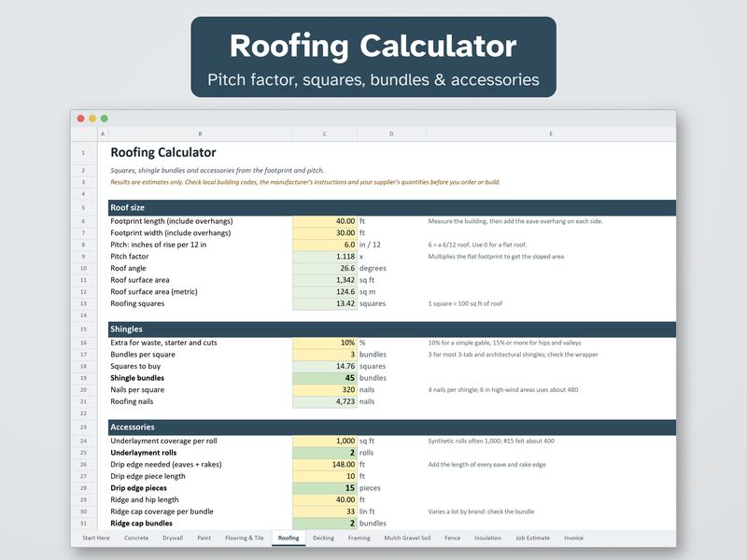
Task: Open the Decking sheet tab
Action: click(x=323, y=538)
